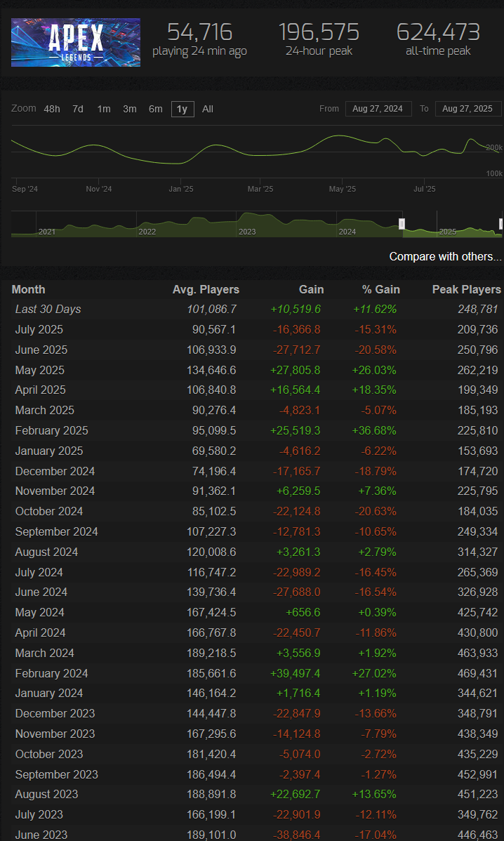Image resolution: width=504 pixels, height=841 pixels.
Task: Click percent gain -20.63%
Action: coord(376,512)
